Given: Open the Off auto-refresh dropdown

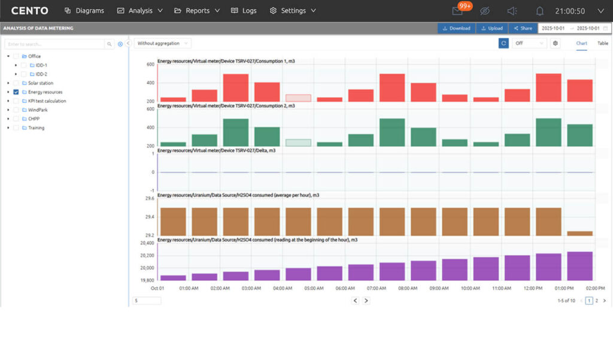Looking at the screenshot, I should 529,43.
